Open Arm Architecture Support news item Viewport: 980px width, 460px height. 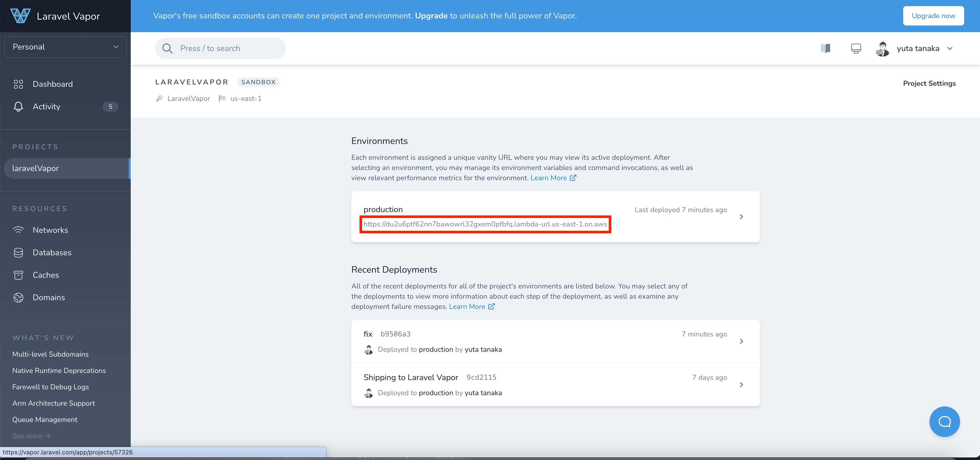(x=53, y=403)
